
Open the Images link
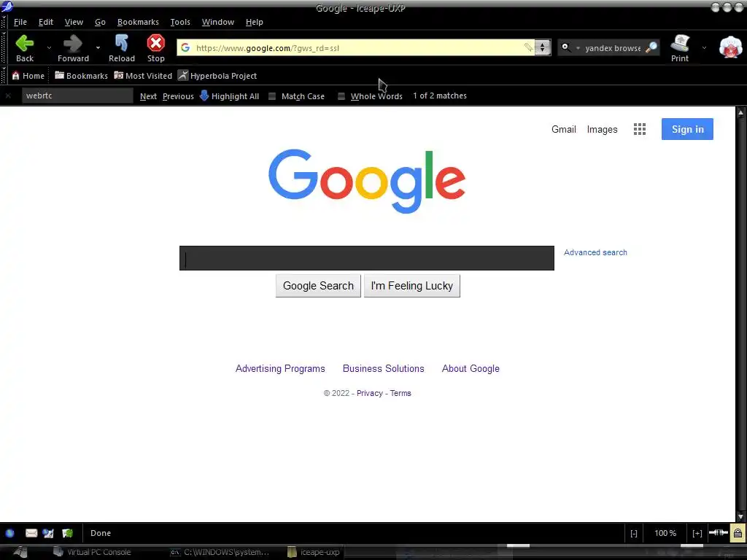[602, 129]
